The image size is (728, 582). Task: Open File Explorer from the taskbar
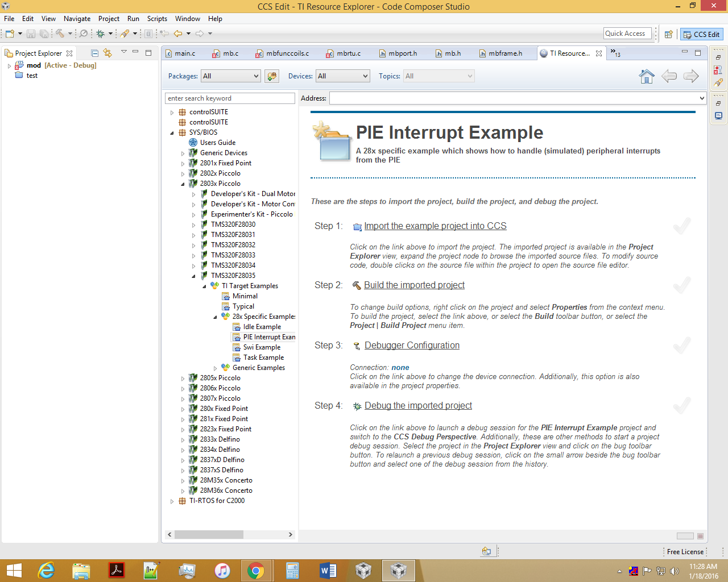tap(81, 571)
